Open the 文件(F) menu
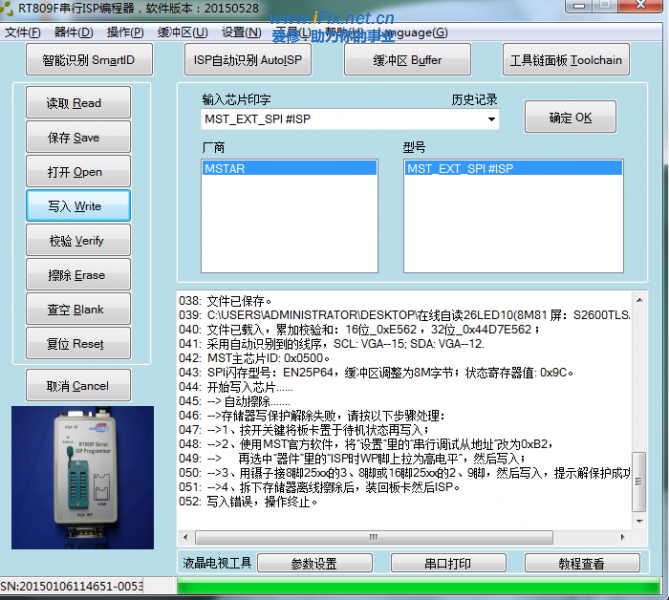 click(x=23, y=32)
